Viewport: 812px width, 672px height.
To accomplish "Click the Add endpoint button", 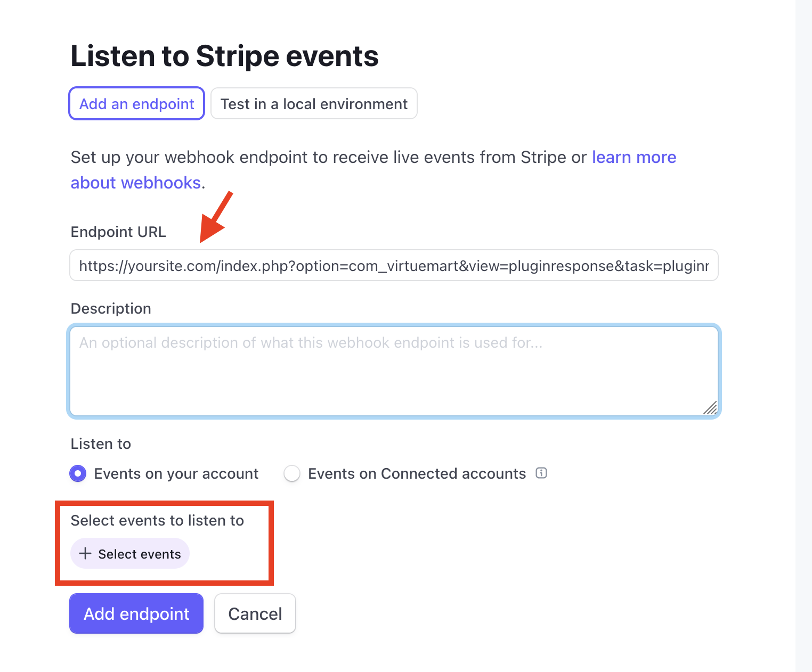I will pos(136,613).
